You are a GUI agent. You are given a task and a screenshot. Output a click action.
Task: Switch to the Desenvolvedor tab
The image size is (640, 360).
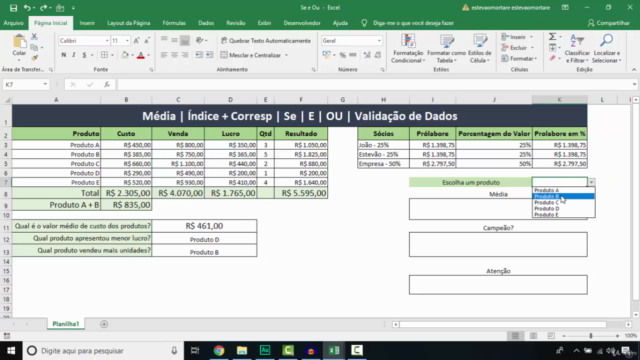click(x=302, y=23)
